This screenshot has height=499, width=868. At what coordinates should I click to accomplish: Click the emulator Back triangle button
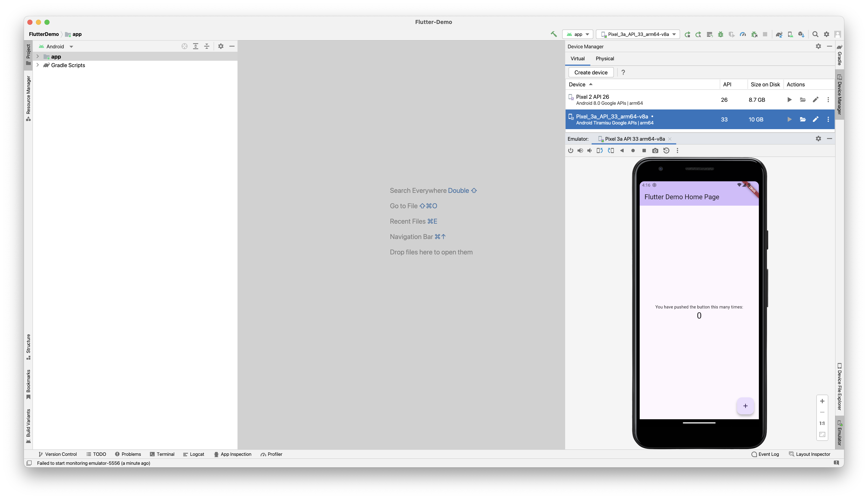click(x=622, y=151)
